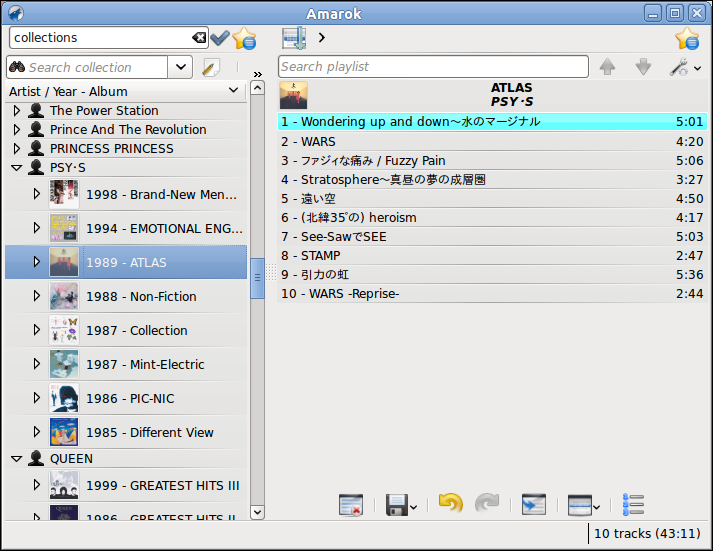The image size is (713, 551).
Task: Click ATLAS album cover in playlist header
Action: (293, 95)
